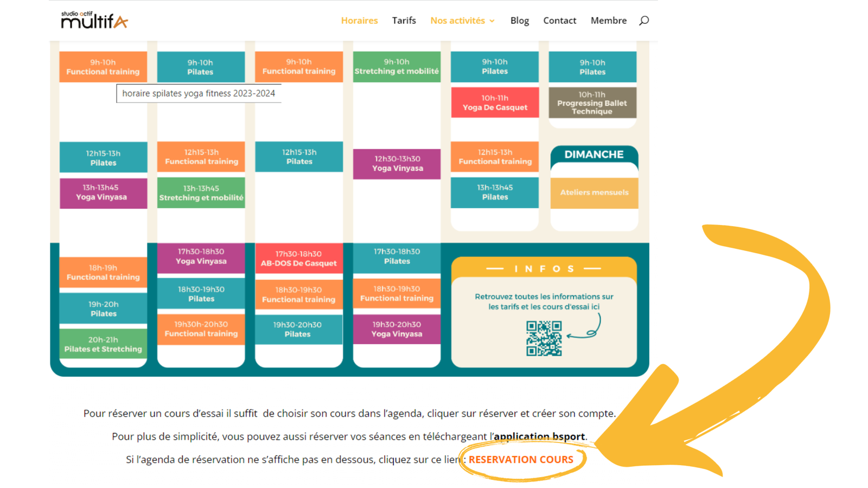Click the Ateliers mensuels Sunday block
This screenshot has height=488, width=868.
pyautogui.click(x=594, y=192)
